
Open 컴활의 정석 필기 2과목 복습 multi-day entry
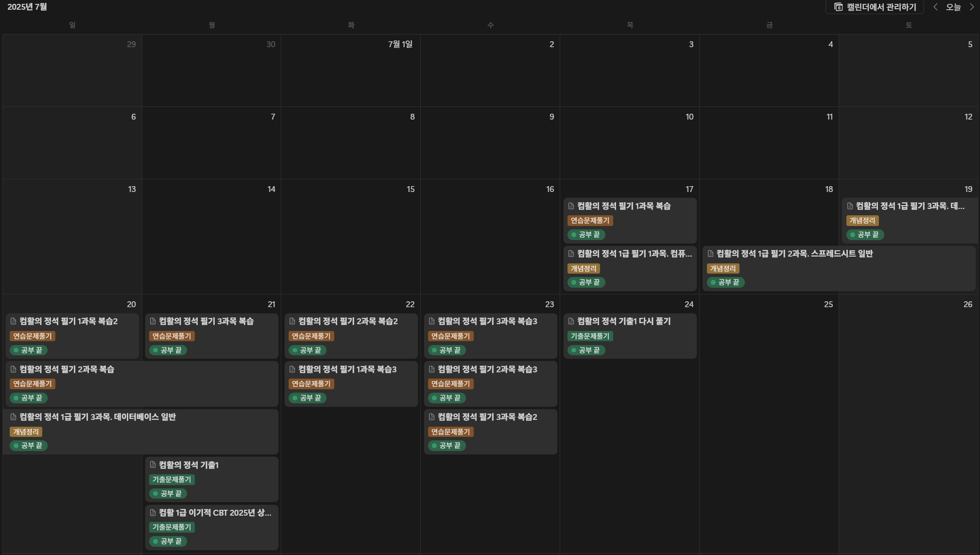point(67,369)
